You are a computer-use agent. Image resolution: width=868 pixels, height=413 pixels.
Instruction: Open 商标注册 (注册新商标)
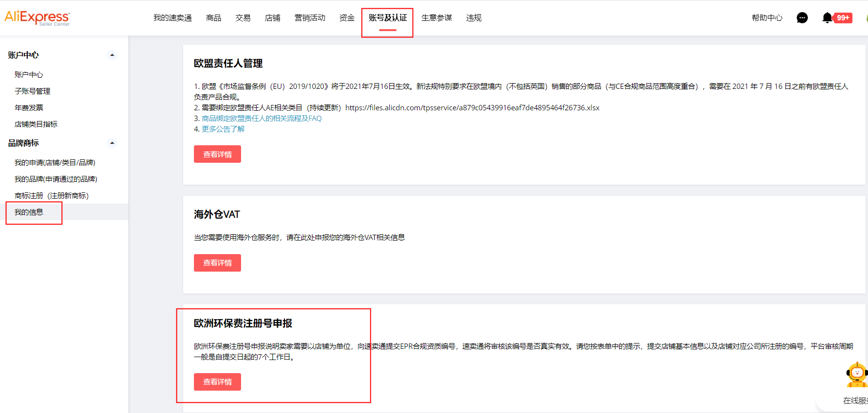pos(52,195)
